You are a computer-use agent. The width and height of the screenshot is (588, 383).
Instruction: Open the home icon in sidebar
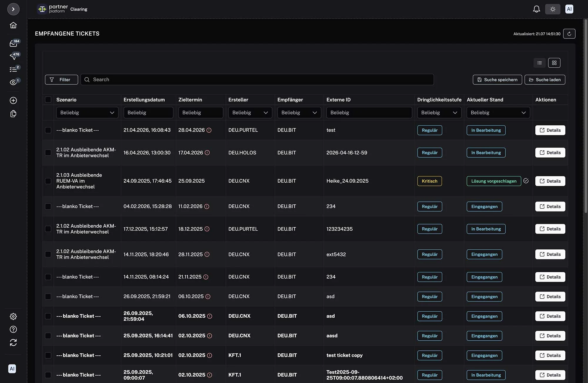[x=13, y=25]
